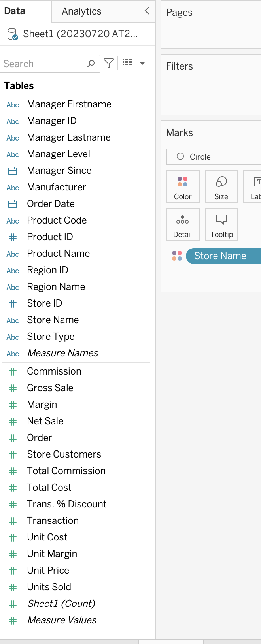The width and height of the screenshot is (261, 644).
Task: Open the Circle mark type dropdown
Action: (214, 157)
